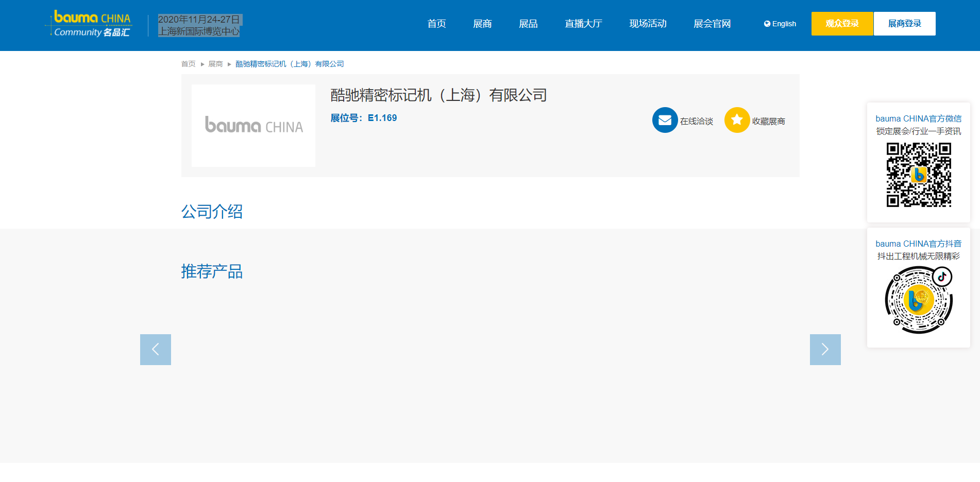Click the company title 酷驰精密标记机（上海）有限公司

point(438,95)
